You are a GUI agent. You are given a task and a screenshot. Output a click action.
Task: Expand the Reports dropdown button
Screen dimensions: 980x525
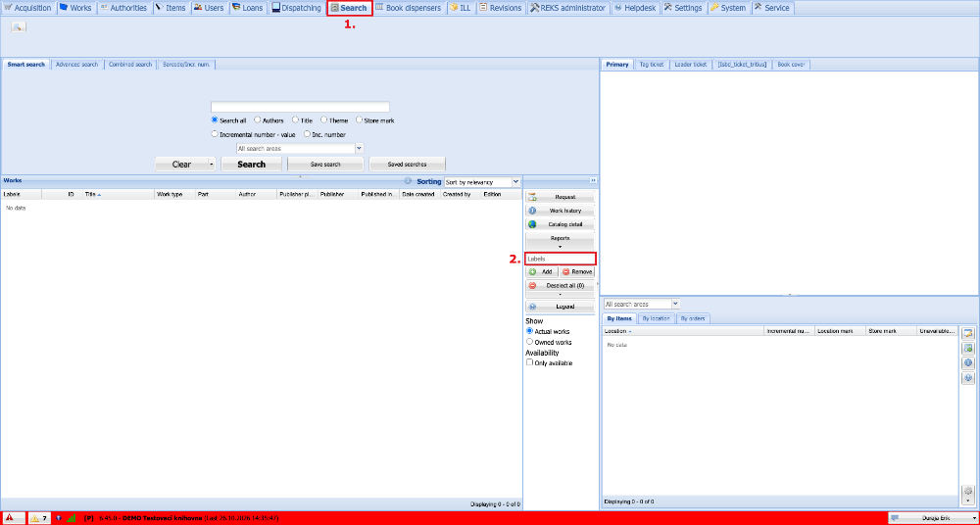click(560, 241)
